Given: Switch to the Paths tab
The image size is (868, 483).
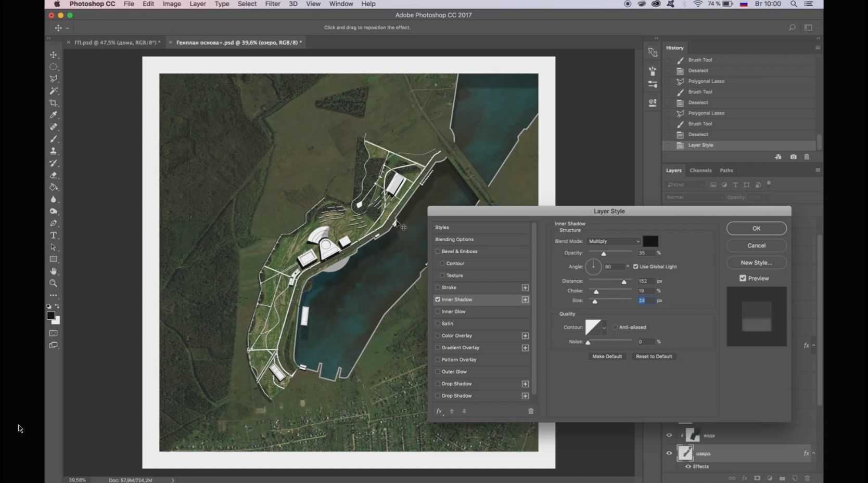Looking at the screenshot, I should [x=726, y=171].
